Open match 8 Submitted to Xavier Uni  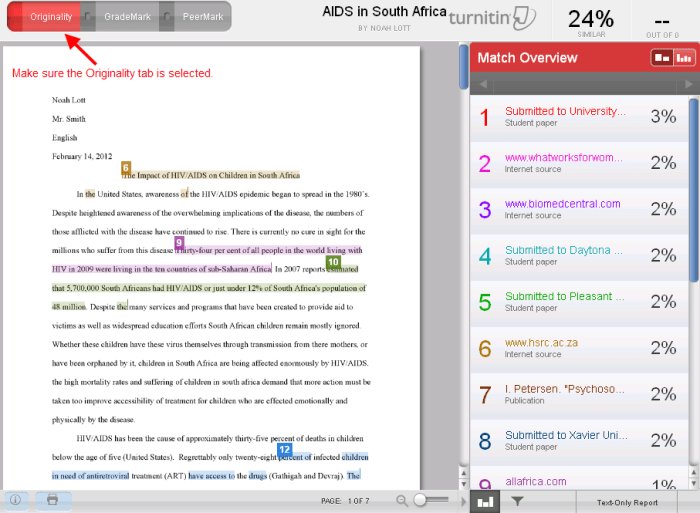point(579,442)
